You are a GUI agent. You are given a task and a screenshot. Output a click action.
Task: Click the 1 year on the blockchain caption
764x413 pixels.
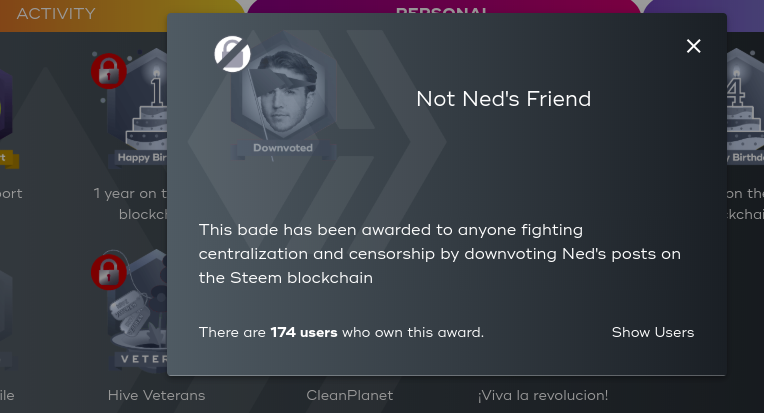[130, 203]
